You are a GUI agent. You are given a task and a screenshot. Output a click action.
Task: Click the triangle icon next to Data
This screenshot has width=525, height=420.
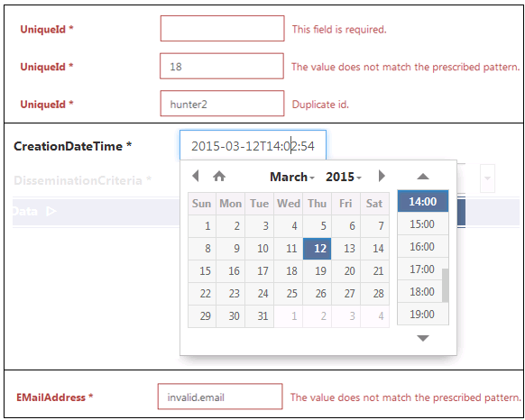click(x=51, y=212)
